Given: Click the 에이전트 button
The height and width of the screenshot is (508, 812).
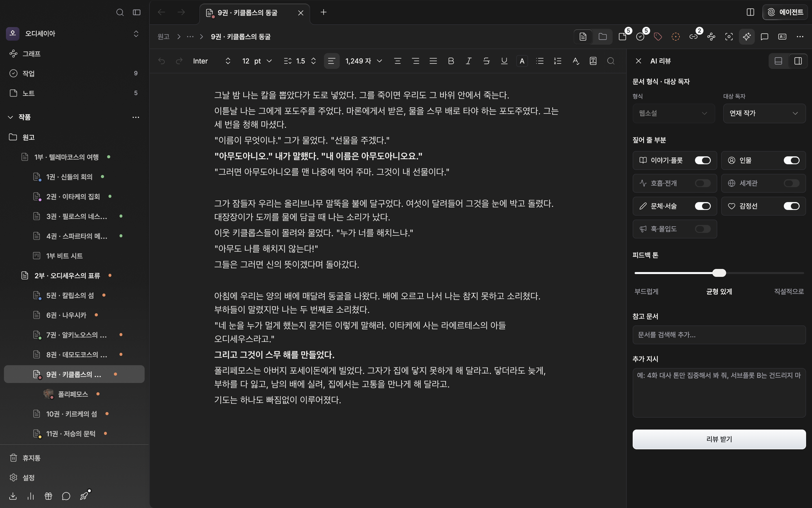Looking at the screenshot, I should pos(785,12).
